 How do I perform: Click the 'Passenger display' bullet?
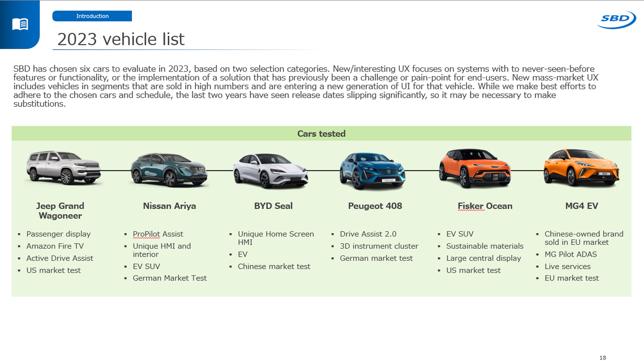(58, 234)
